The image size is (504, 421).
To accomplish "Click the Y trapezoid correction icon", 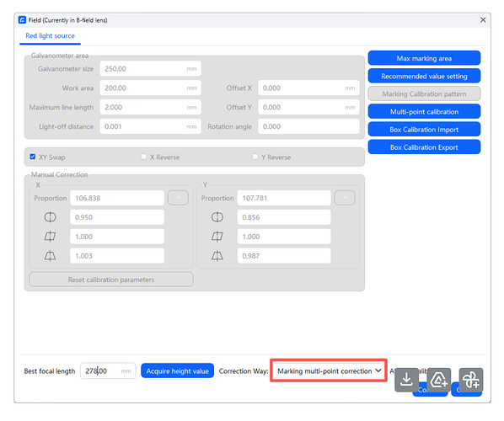I will pos(217,256).
